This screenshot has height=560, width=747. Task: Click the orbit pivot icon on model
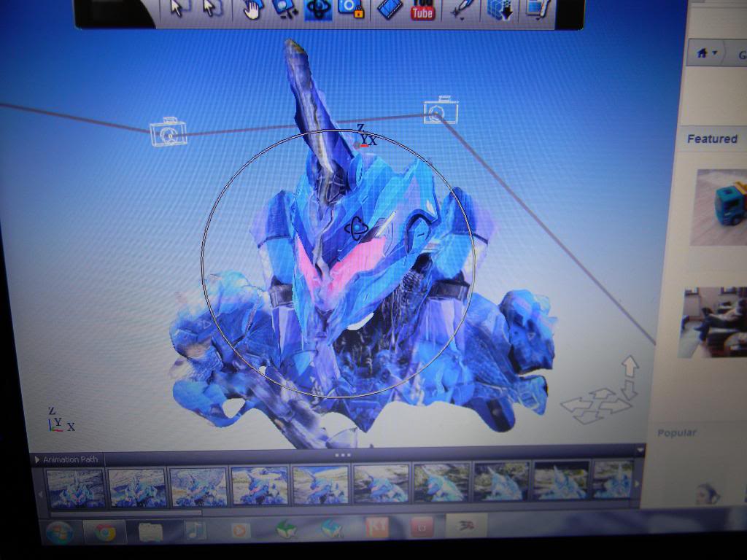tap(356, 229)
